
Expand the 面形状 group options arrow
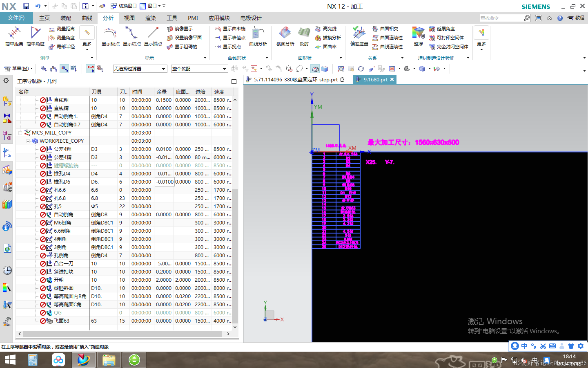point(341,58)
